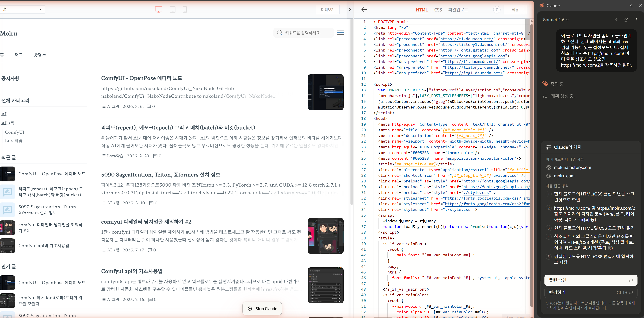Collapse the preview pane with chevron arrow
This screenshot has height=318, width=644.
(349, 10)
